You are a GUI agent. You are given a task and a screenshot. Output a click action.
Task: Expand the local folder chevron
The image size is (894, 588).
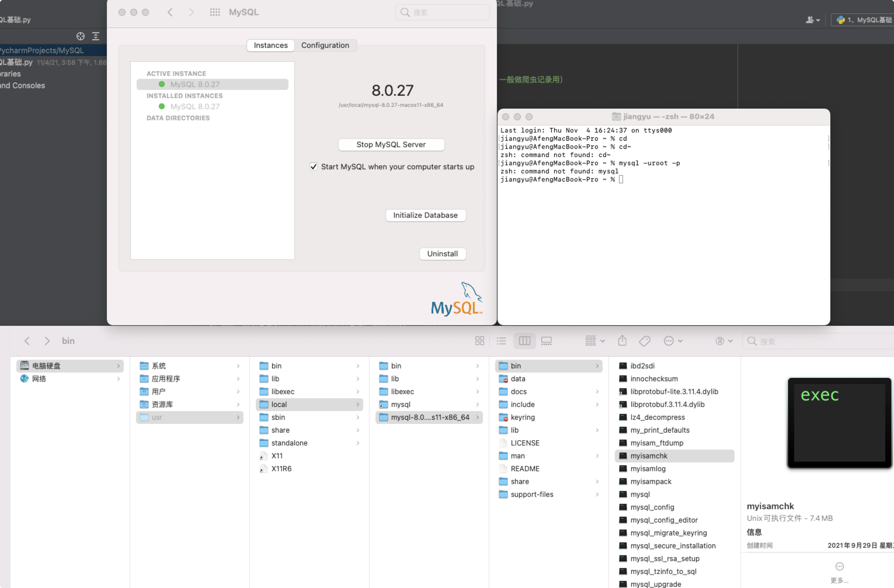click(358, 404)
